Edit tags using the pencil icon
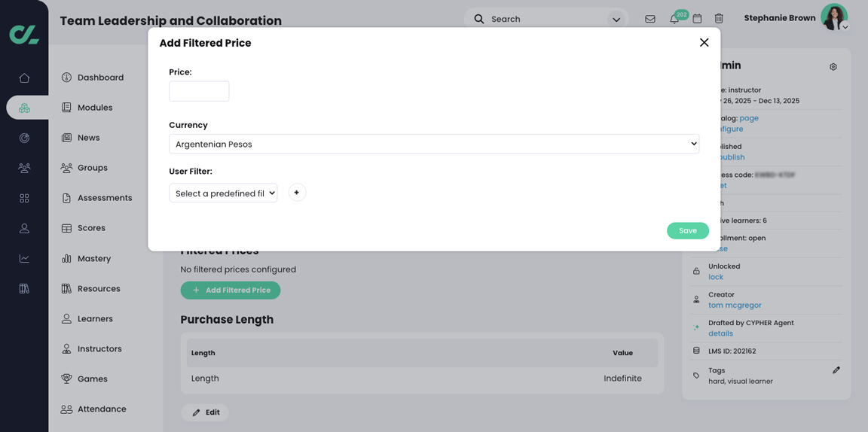 tap(836, 370)
